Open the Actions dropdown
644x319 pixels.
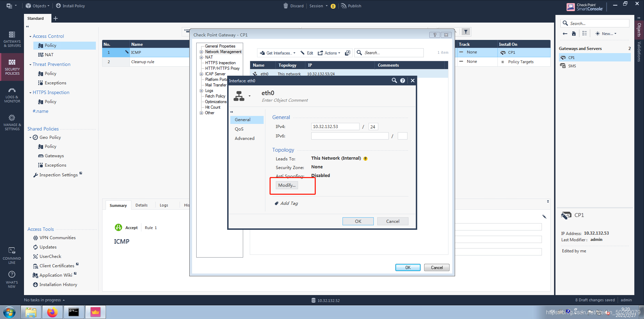[329, 53]
